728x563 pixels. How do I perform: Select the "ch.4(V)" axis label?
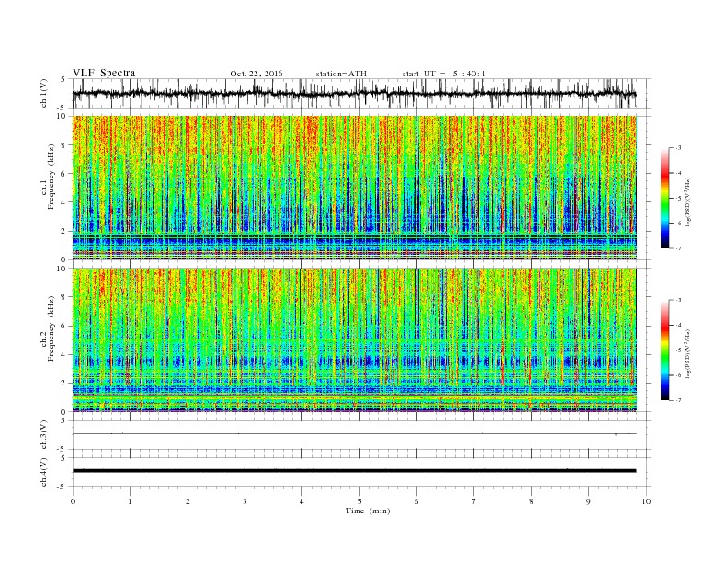click(x=44, y=472)
